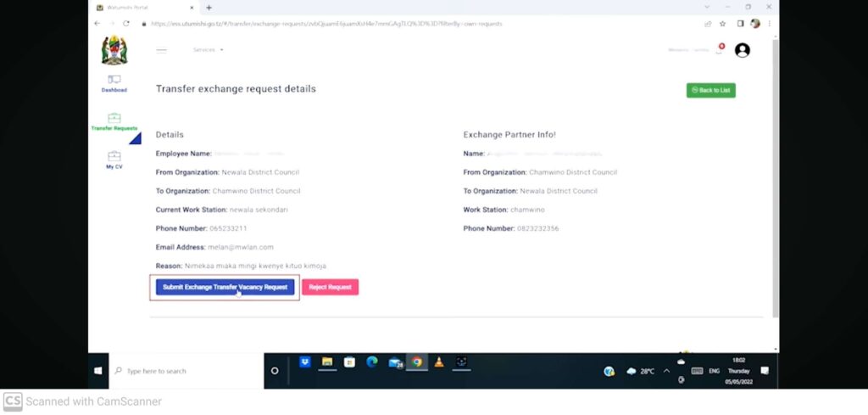The width and height of the screenshot is (868, 415).
Task: Reload the page in the browser
Action: click(125, 24)
